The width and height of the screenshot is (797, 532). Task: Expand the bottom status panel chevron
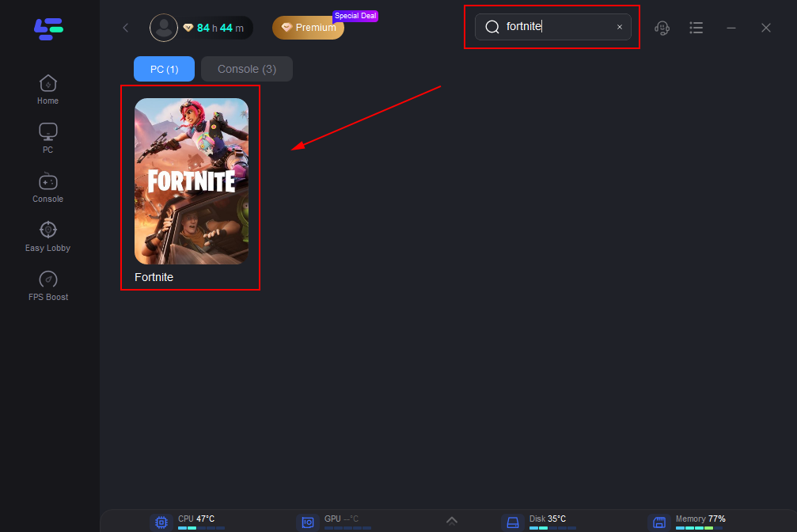coord(452,520)
